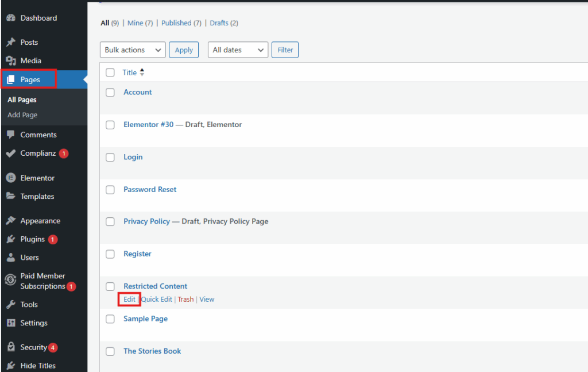Choose Add Page in the Pages submenu
Screen dimensions: 588x372
[22, 115]
